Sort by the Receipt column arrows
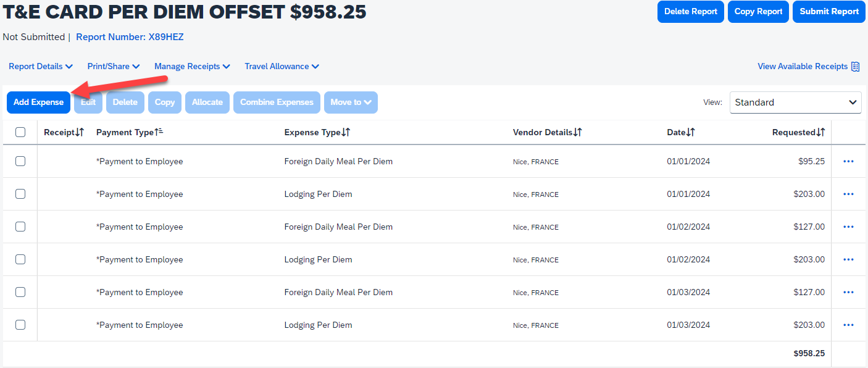The image size is (868, 368). [80, 132]
